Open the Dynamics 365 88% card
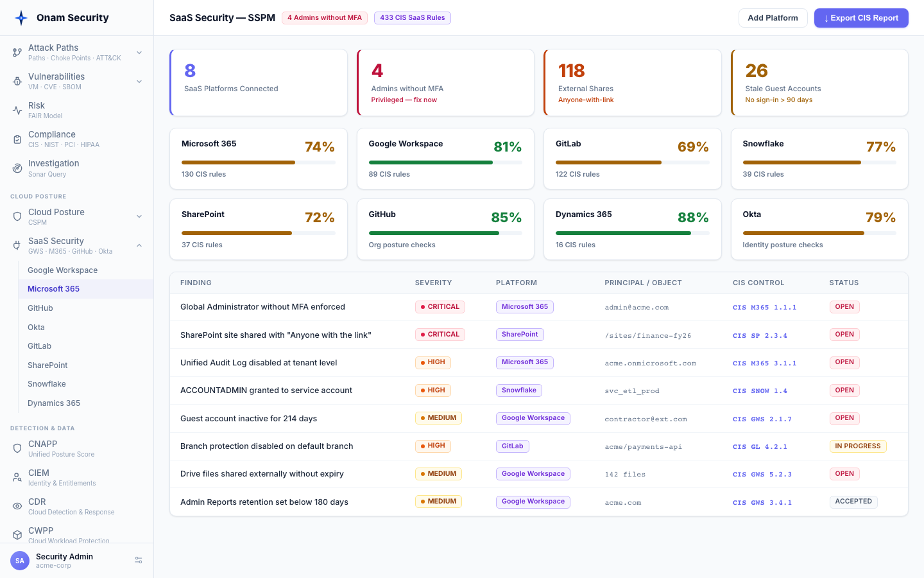 point(633,229)
